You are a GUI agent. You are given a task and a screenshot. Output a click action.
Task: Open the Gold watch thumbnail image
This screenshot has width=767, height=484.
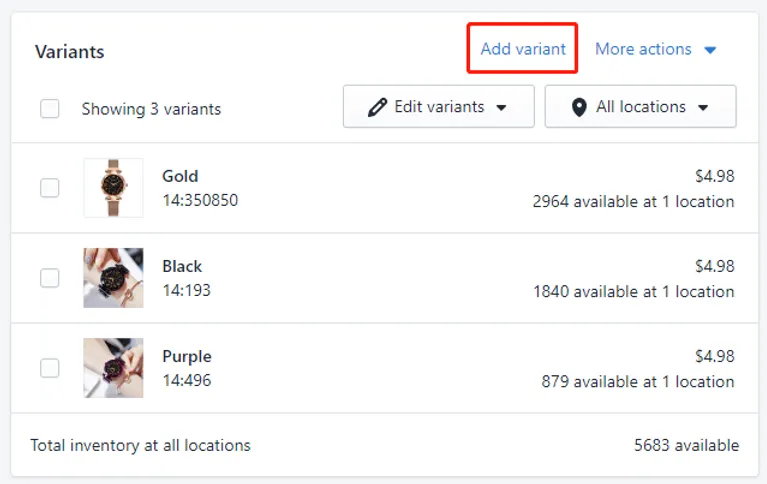coord(113,188)
